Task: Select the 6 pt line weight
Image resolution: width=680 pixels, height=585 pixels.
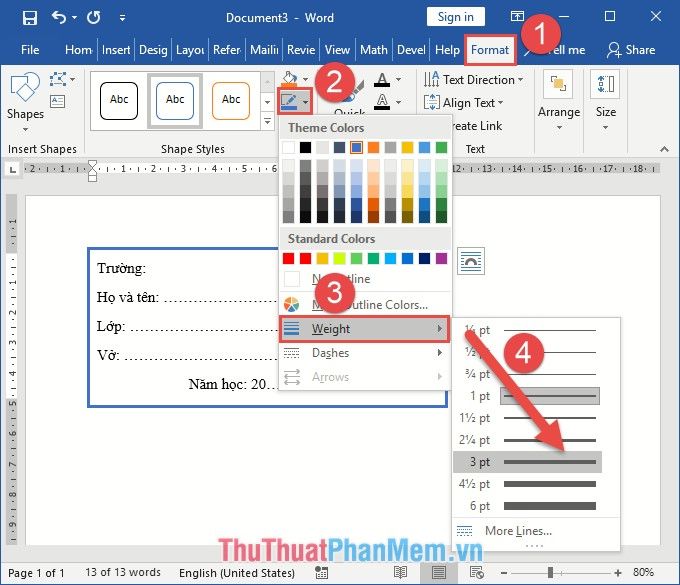Action: pos(528,506)
